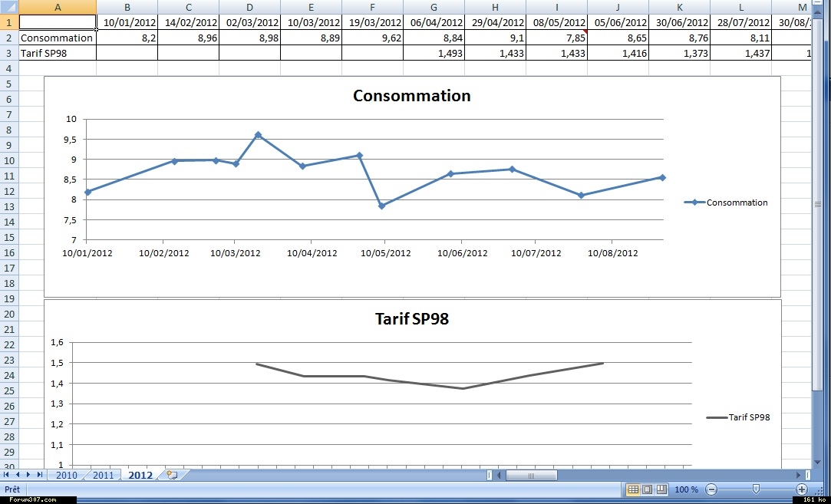
Task: Click the zoom in plus button
Action: point(802,489)
